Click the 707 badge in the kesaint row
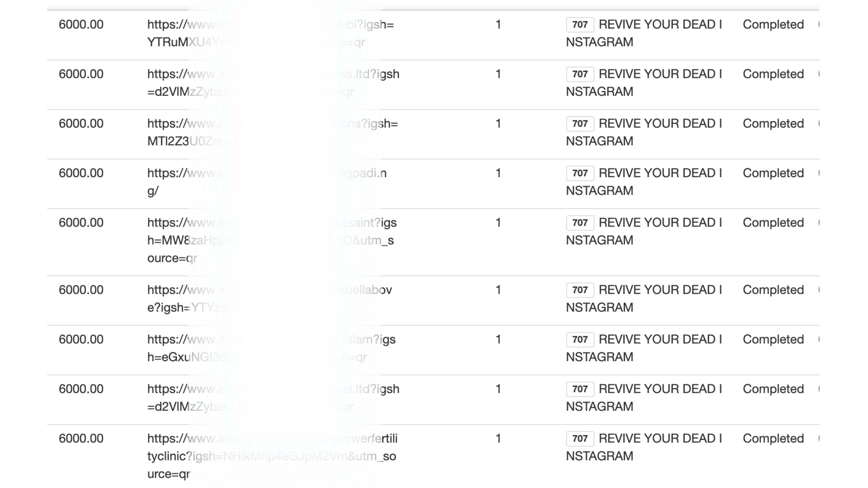Image resolution: width=868 pixels, height=488 pixels. point(580,223)
